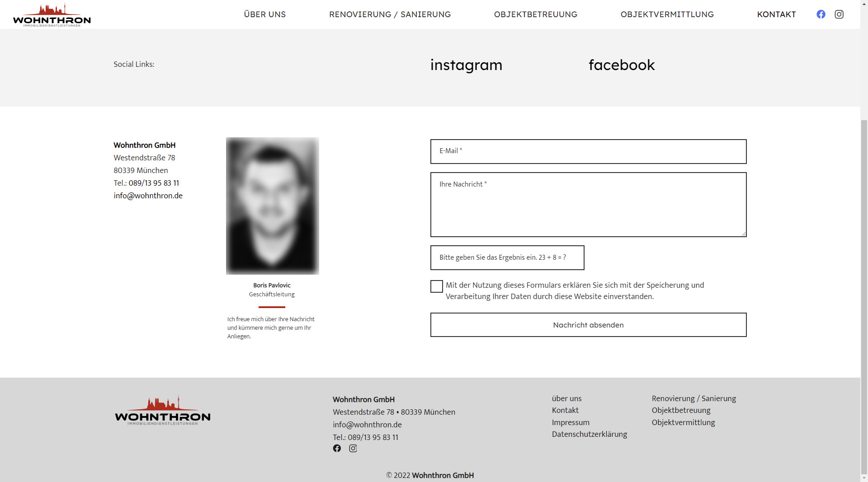
Task: Open Facebook icon in top navigation
Action: [821, 14]
